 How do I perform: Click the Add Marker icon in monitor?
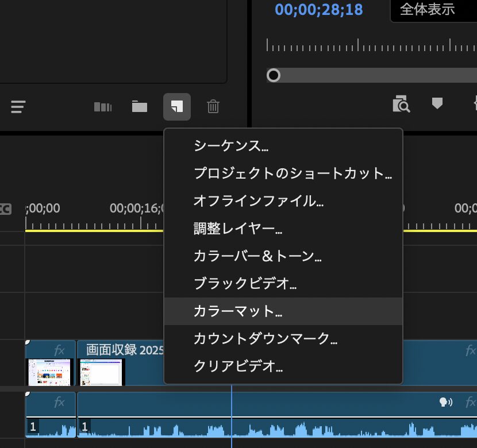[x=437, y=103]
